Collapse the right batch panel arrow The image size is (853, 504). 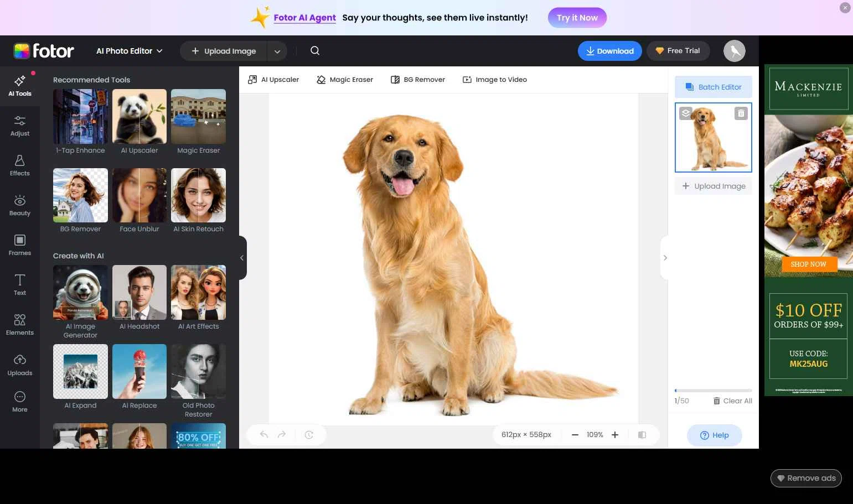[x=665, y=258]
